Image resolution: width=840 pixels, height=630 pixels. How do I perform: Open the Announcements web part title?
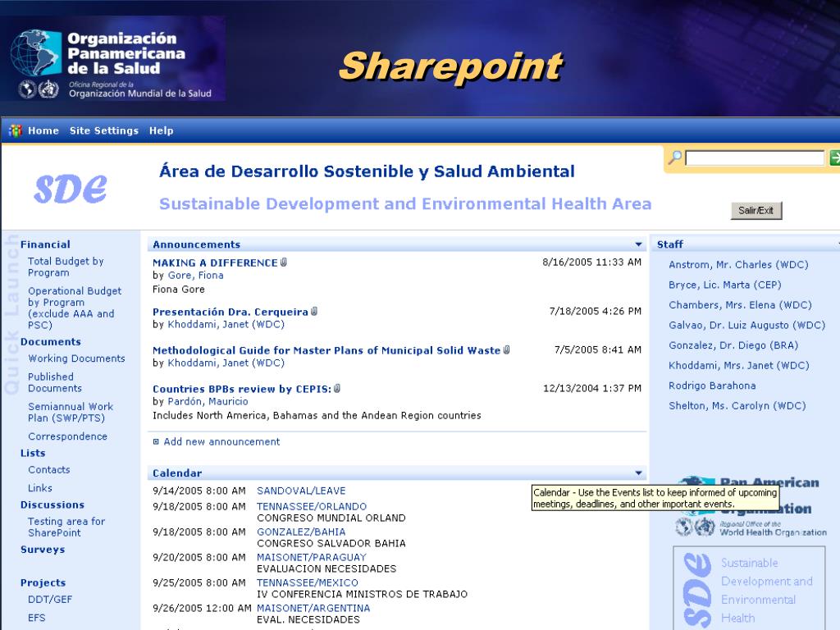197,244
